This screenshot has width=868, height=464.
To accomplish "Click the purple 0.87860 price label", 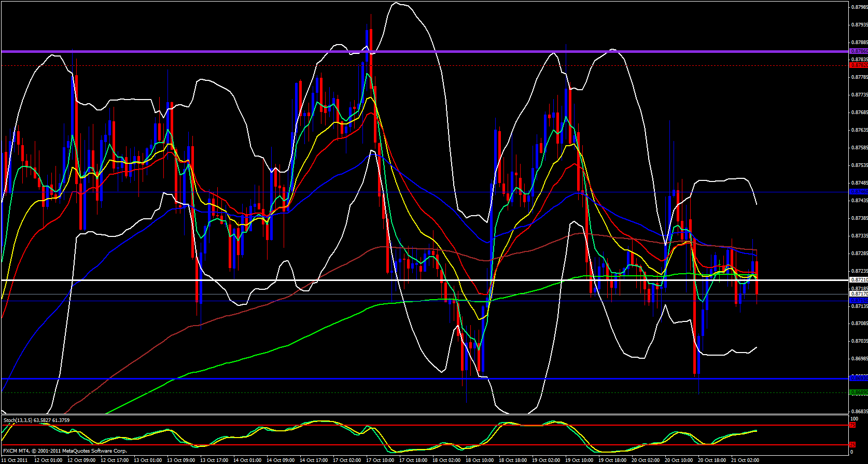I will 858,51.
